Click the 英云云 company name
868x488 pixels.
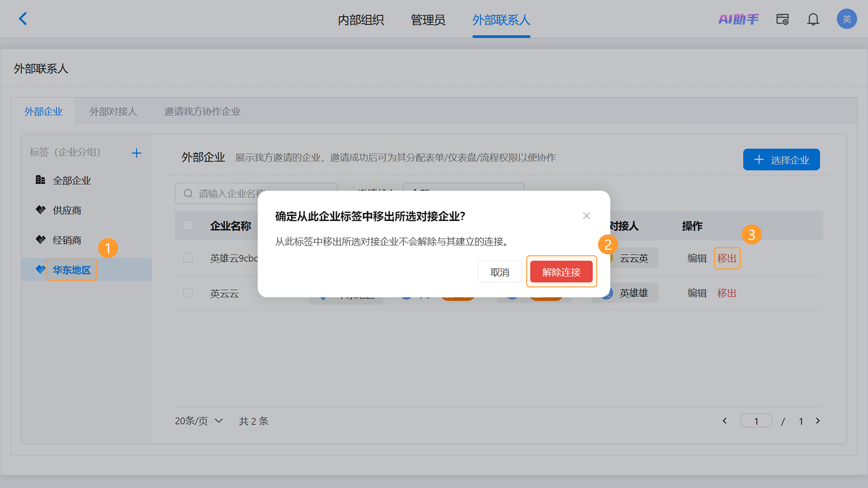click(224, 293)
